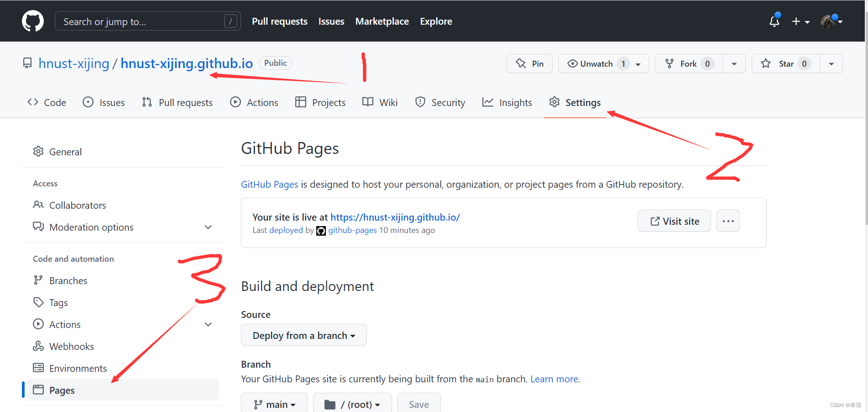Open the github-pages deployer link
Viewport: 868px width, 412px height.
tap(352, 230)
